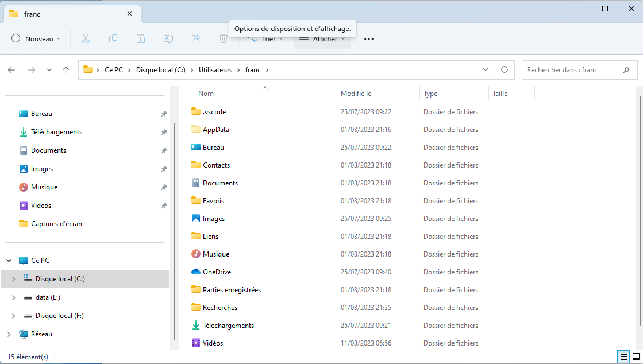Click the Copy icon in toolbar
Image resolution: width=643 pixels, height=364 pixels.
[113, 39]
